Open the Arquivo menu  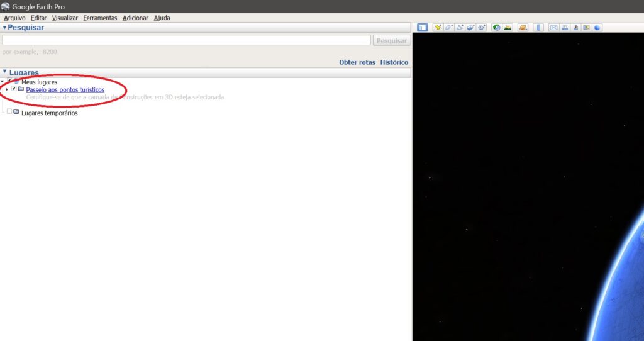click(x=14, y=18)
